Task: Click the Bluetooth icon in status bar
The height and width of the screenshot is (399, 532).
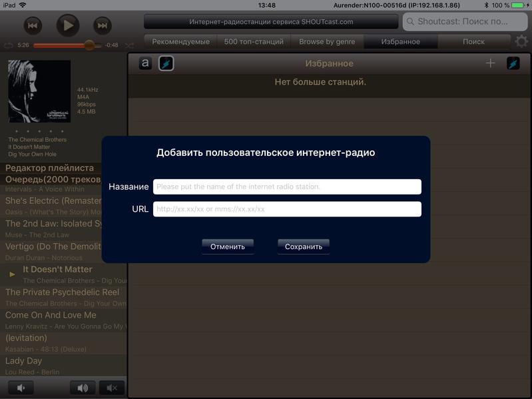Action: pos(486,5)
